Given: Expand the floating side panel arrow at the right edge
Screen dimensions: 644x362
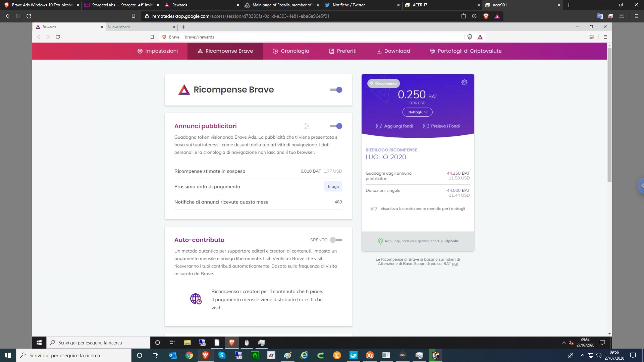Looking at the screenshot, I should coord(641,185).
